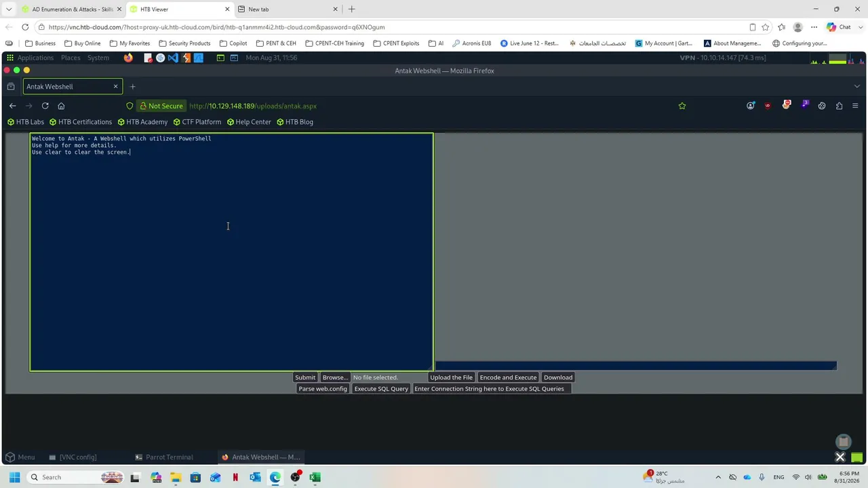This screenshot has width=868, height=488.
Task: Favorite the outer browser page
Action: tap(766, 27)
